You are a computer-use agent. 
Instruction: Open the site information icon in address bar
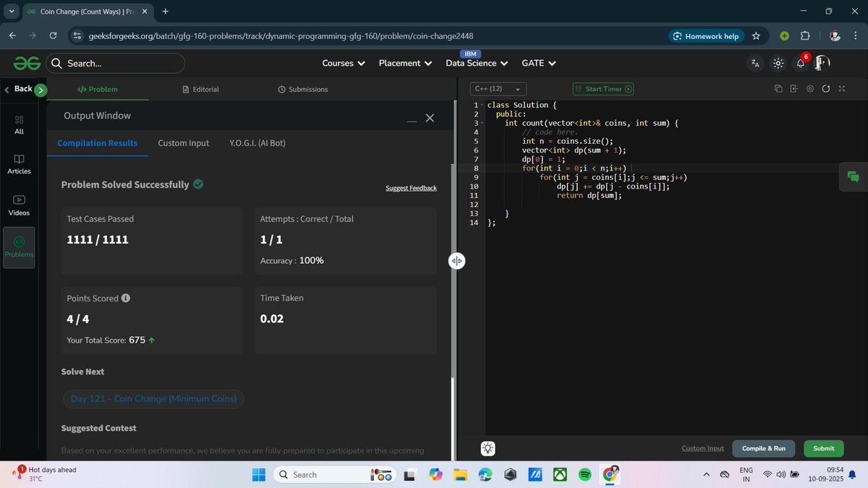click(x=77, y=35)
